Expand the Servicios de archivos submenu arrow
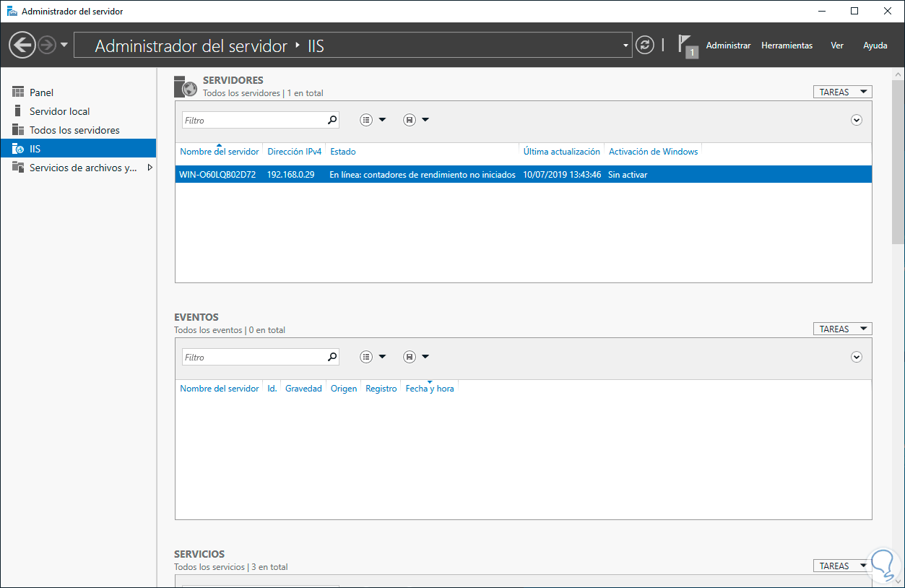905x588 pixels. (x=150, y=168)
